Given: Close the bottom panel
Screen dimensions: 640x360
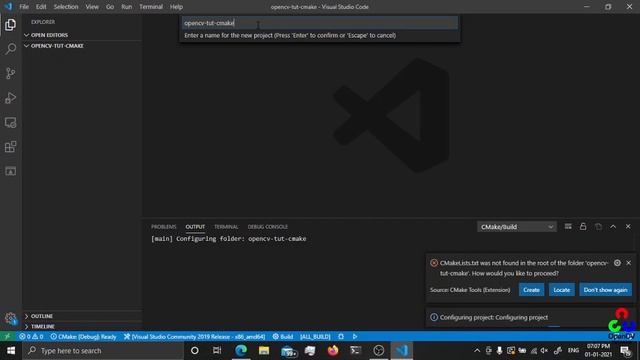Looking at the screenshot, I should [x=628, y=227].
